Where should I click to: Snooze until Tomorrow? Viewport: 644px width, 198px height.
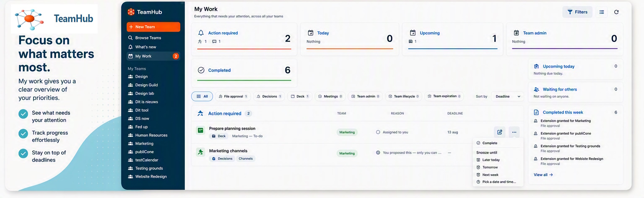click(498, 167)
